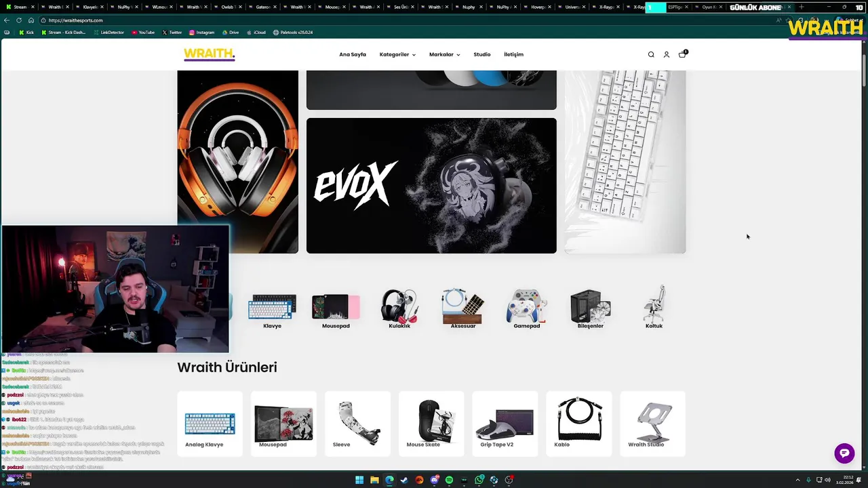Open WhatsApp from the taskbar
This screenshot has width=868, height=488.
coord(479,480)
